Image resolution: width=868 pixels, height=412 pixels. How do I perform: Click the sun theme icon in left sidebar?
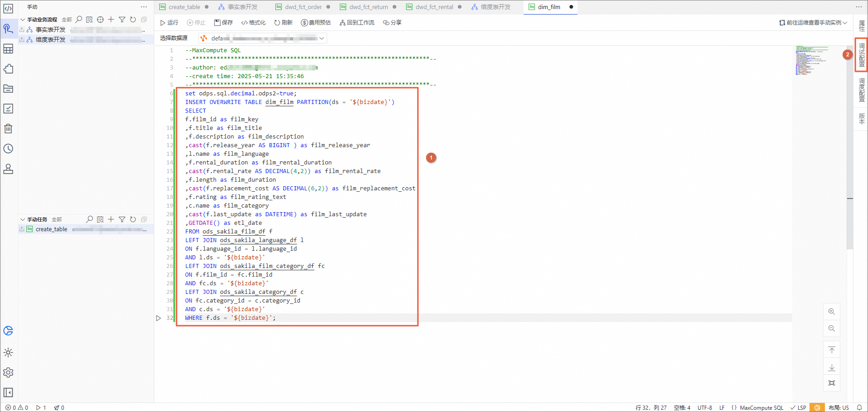(8, 352)
